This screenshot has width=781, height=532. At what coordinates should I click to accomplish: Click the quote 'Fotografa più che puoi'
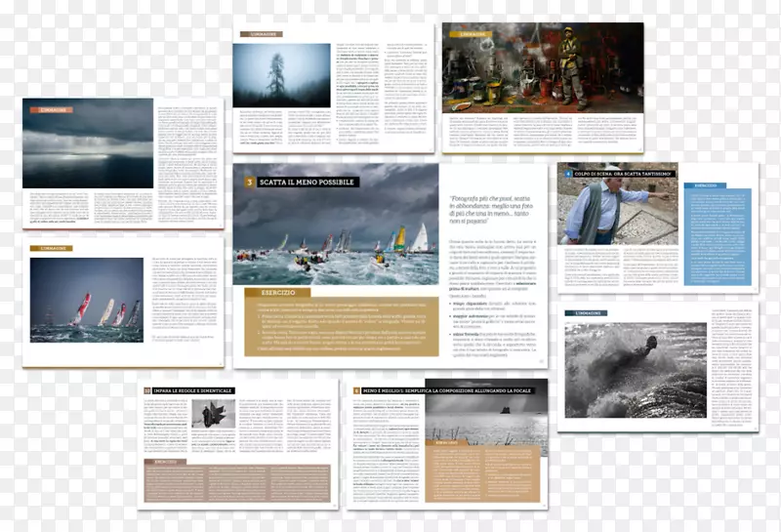click(x=491, y=209)
